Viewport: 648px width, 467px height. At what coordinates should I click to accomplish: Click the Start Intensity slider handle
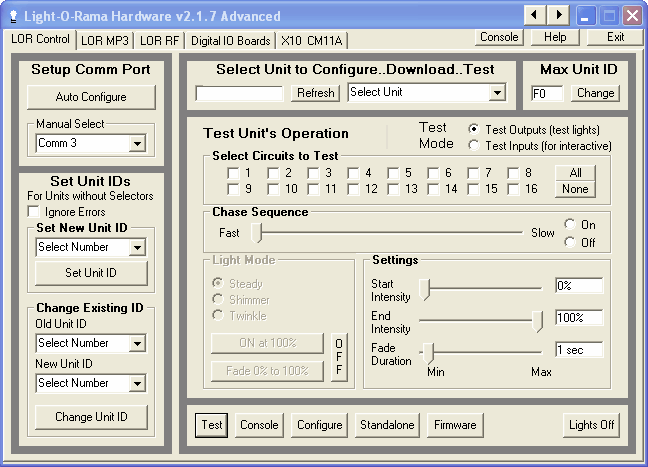tap(424, 289)
